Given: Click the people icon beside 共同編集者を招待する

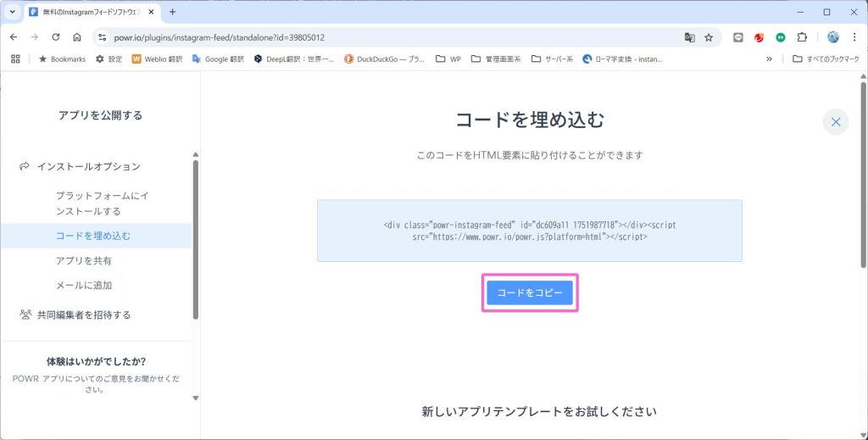Looking at the screenshot, I should click(x=25, y=315).
